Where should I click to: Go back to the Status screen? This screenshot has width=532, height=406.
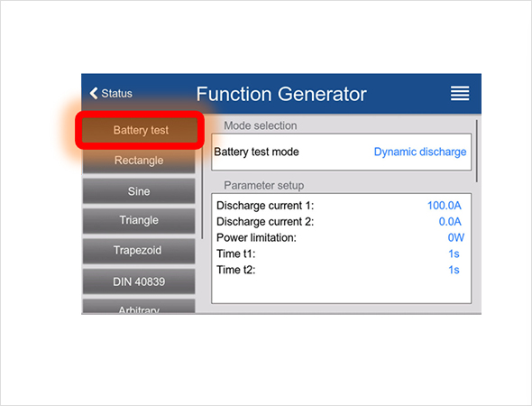coord(111,93)
